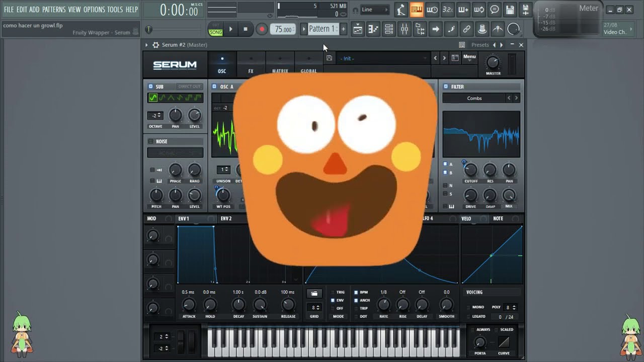Open the Line snap dropdown
Image resolution: width=644 pixels, height=362 pixels.
[374, 10]
